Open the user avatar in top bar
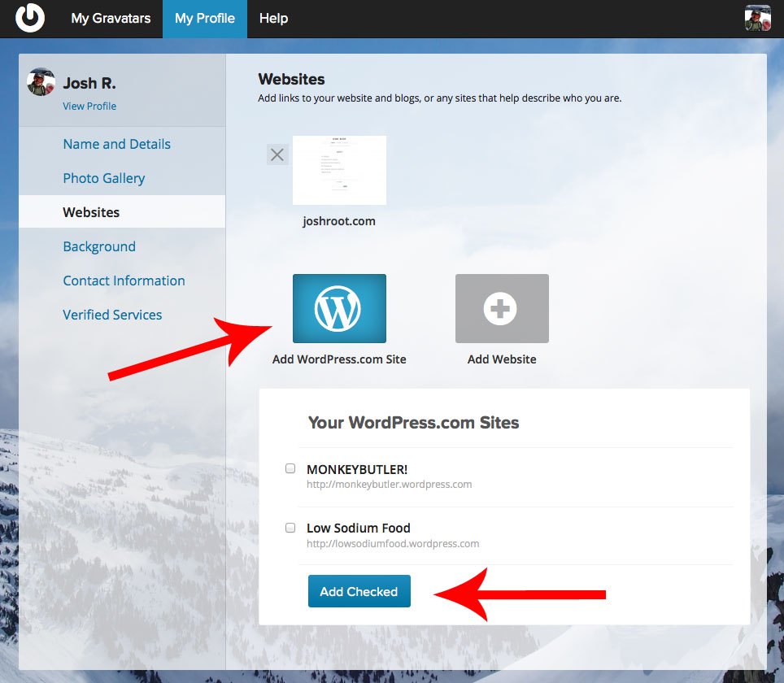The width and height of the screenshot is (784, 683). [x=757, y=18]
